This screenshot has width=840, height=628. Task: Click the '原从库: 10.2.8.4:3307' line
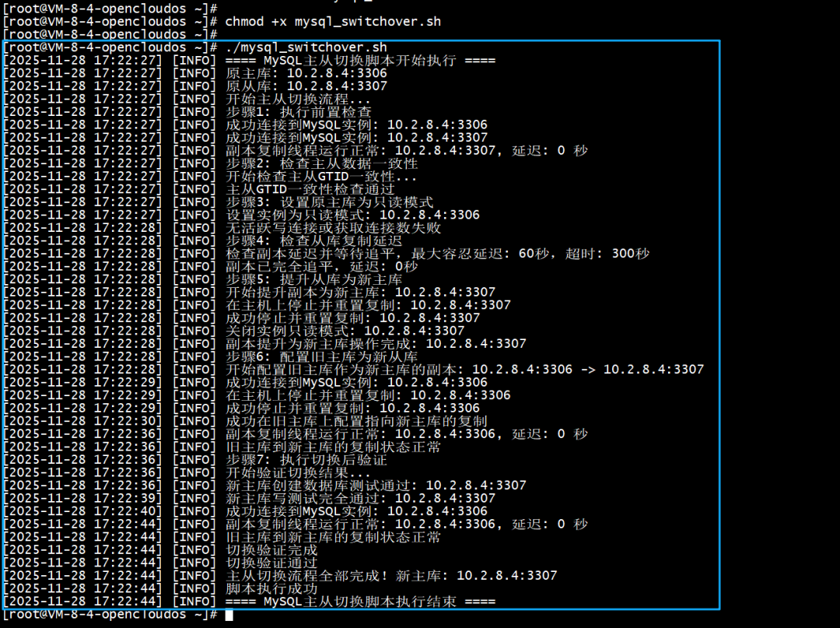coord(195,86)
